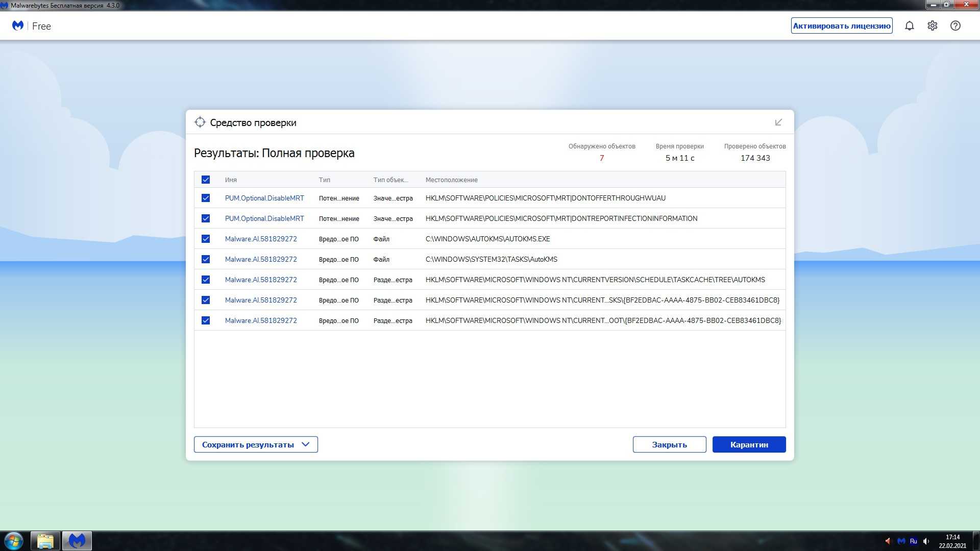980x551 pixels.
Task: Open the notifications bell
Action: click(909, 26)
